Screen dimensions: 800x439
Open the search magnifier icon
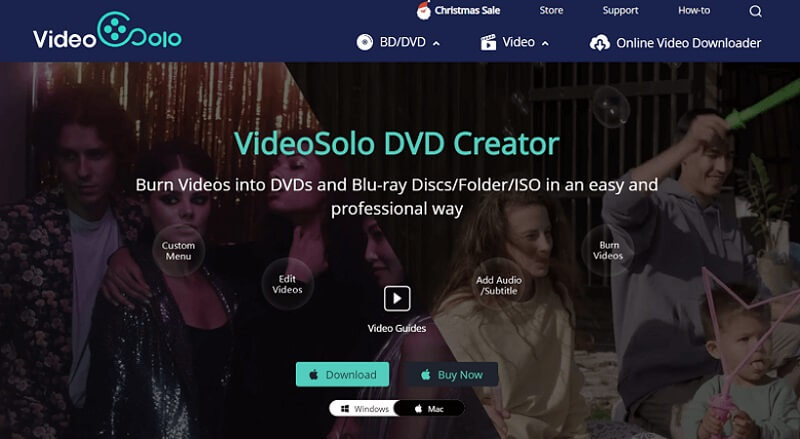756,11
